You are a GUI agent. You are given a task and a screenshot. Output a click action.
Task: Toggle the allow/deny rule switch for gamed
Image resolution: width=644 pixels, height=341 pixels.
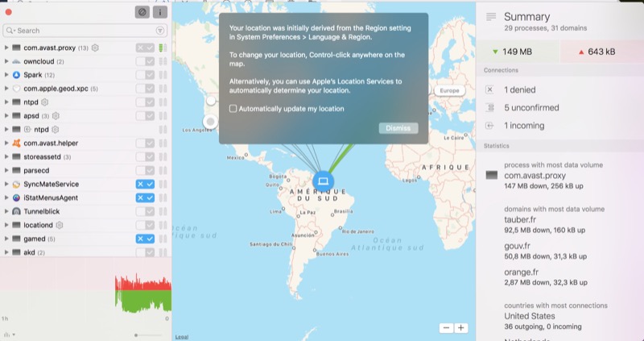pos(145,239)
